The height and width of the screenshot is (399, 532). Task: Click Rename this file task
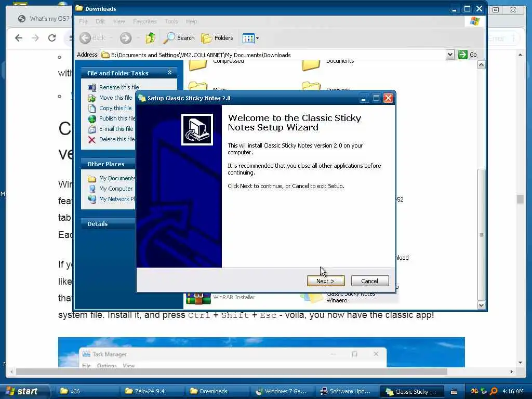pyautogui.click(x=119, y=87)
